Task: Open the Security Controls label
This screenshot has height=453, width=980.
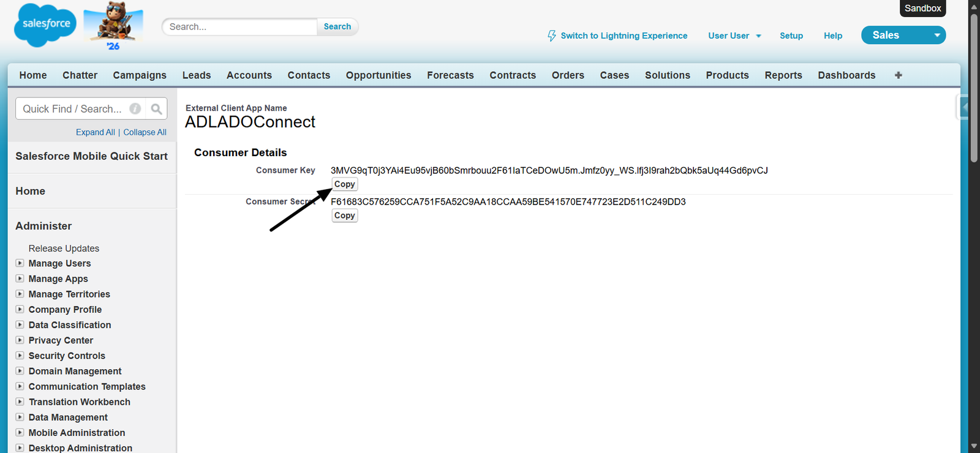Action: pyautogui.click(x=67, y=356)
